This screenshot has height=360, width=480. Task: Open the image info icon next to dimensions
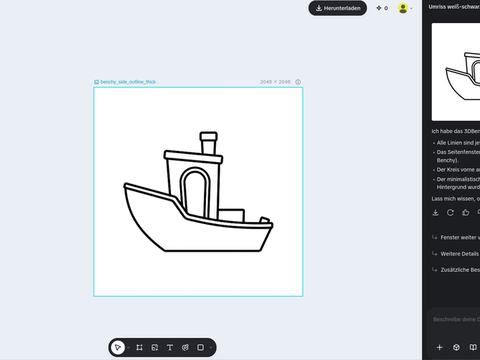tap(298, 82)
